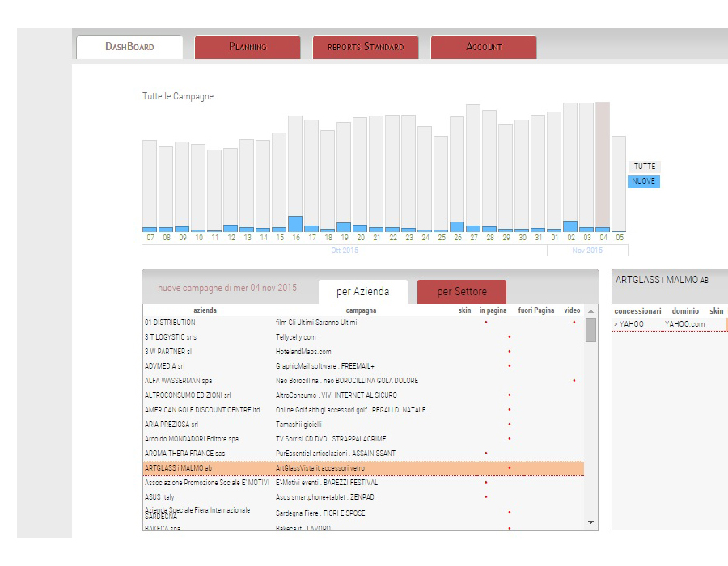The height and width of the screenshot is (566, 728).
Task: Select the chart bar for day 31
Action: click(538, 174)
